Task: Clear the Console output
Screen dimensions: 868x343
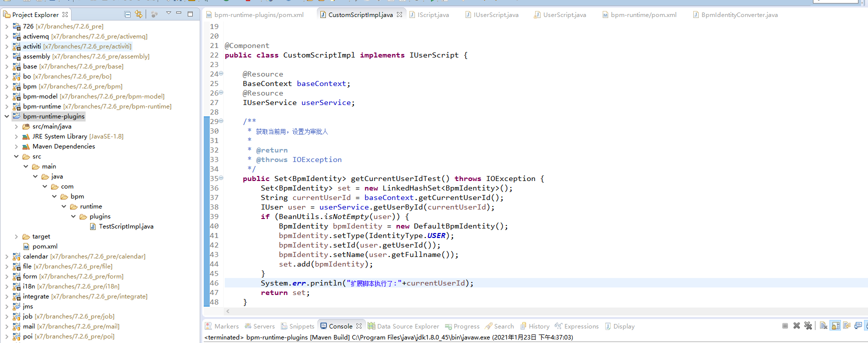Action: [823, 326]
